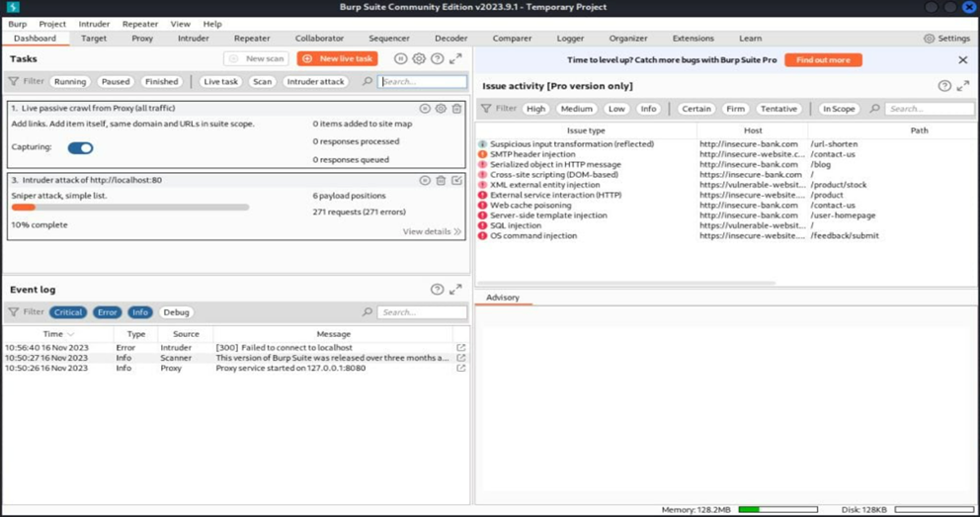Click Event log filter funnel icon

[x=13, y=312]
